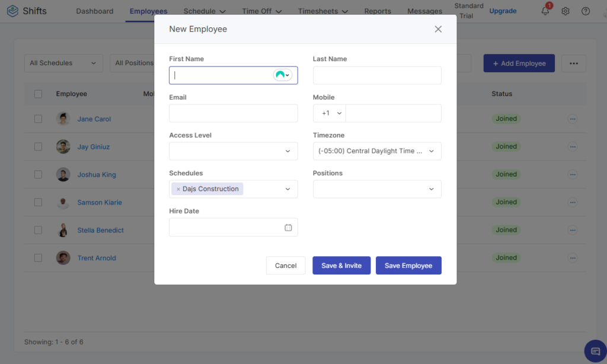Open row actions for Stella Benedict

[572, 230]
